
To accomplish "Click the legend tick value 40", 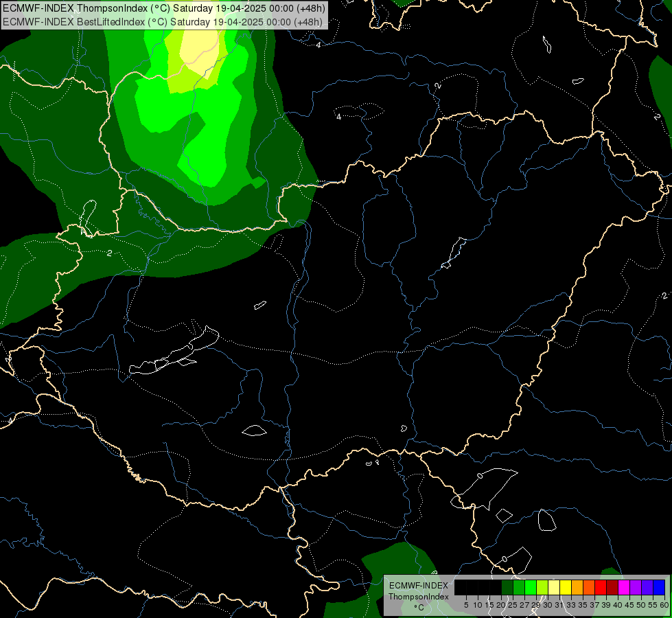I will coord(618,605).
